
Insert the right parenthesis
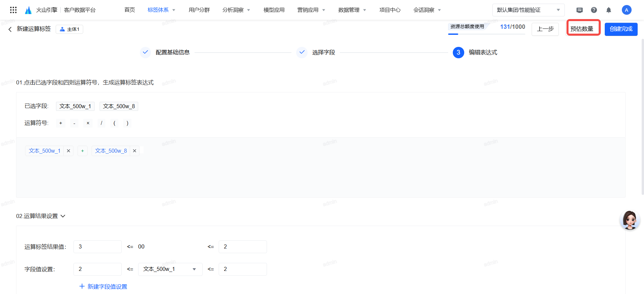tap(127, 123)
